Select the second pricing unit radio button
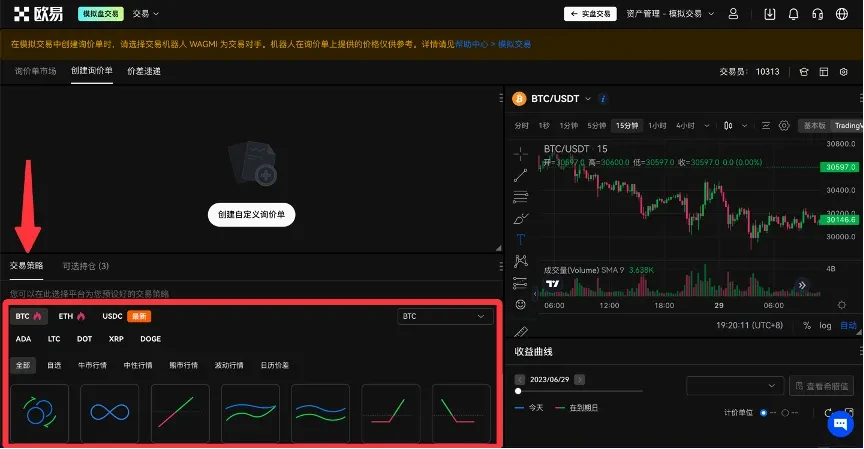 (784, 412)
